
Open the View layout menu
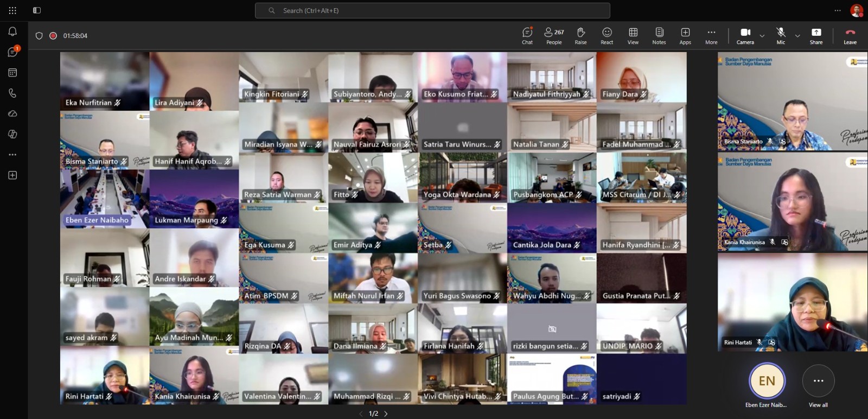click(x=633, y=36)
